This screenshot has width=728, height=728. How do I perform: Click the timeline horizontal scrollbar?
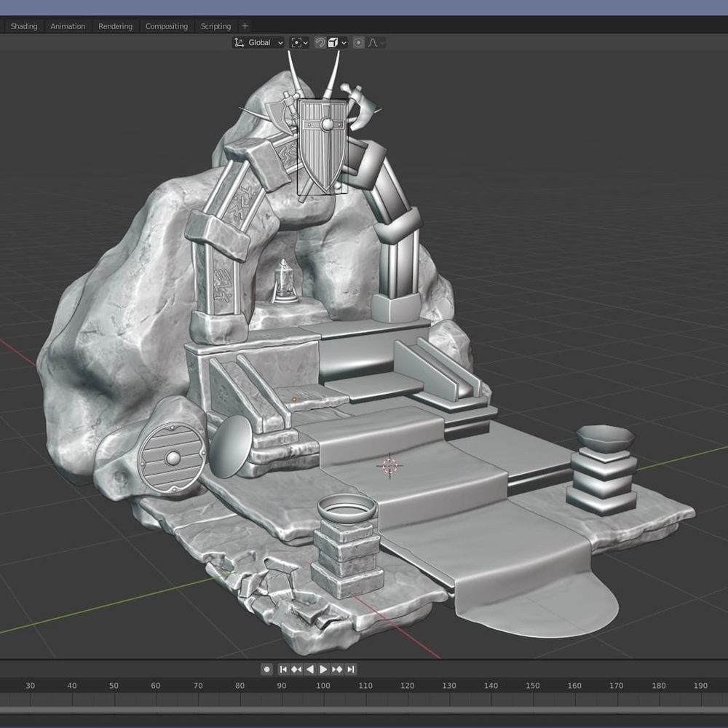click(x=364, y=711)
